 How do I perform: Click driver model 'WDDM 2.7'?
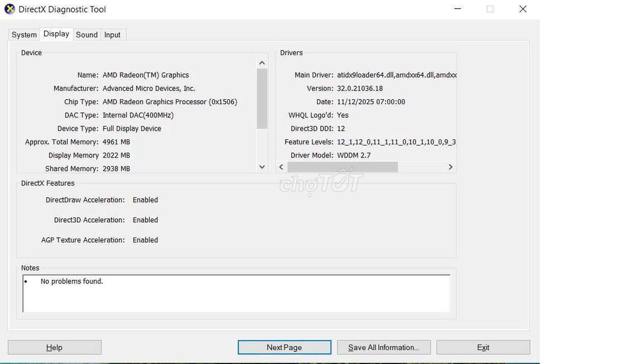(354, 156)
